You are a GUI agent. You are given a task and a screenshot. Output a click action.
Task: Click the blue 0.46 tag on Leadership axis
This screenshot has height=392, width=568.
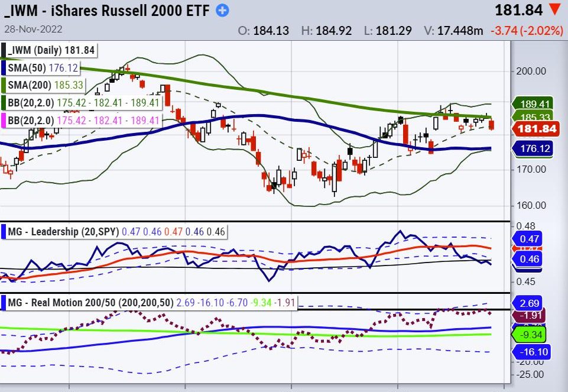(527, 259)
